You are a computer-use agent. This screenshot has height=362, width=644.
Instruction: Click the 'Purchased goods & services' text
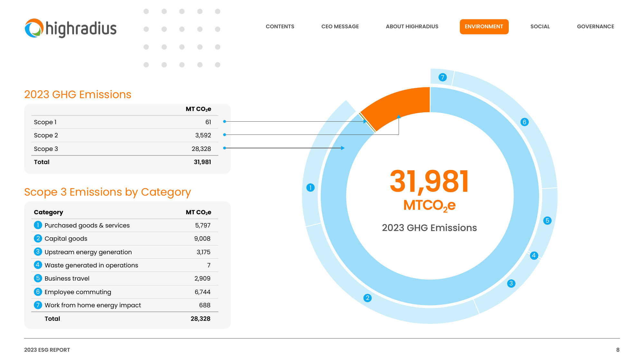(x=87, y=226)
